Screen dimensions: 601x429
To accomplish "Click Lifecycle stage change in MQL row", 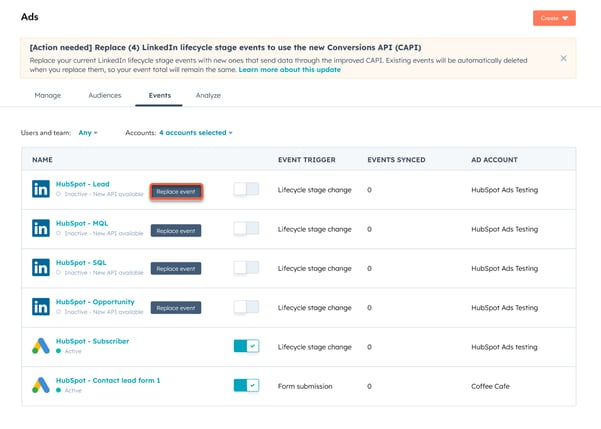I will (x=315, y=229).
